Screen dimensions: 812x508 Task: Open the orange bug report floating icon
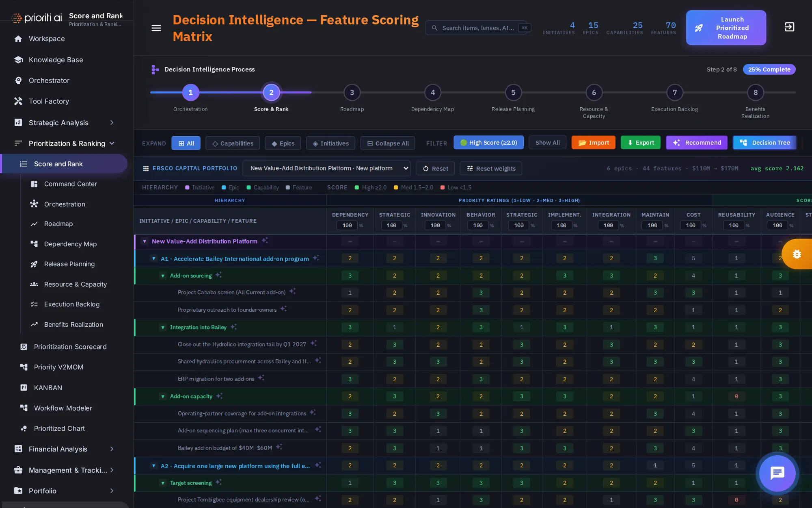[797, 254]
